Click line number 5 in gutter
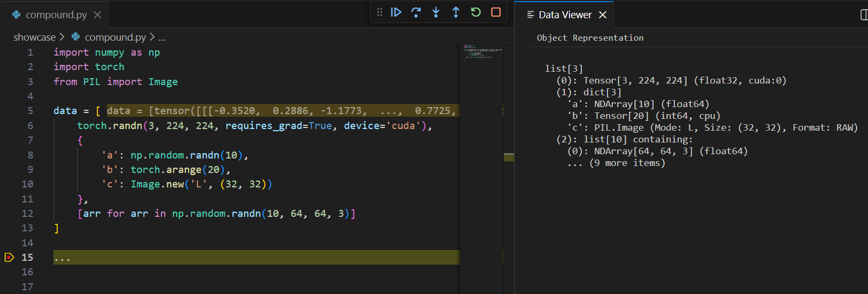Viewport: 868px width, 294px height. [x=30, y=111]
